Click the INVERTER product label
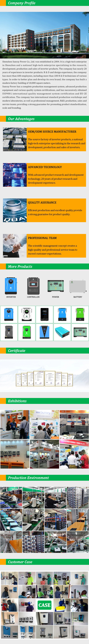The image size is (89, 644). pyautogui.click(x=11, y=297)
